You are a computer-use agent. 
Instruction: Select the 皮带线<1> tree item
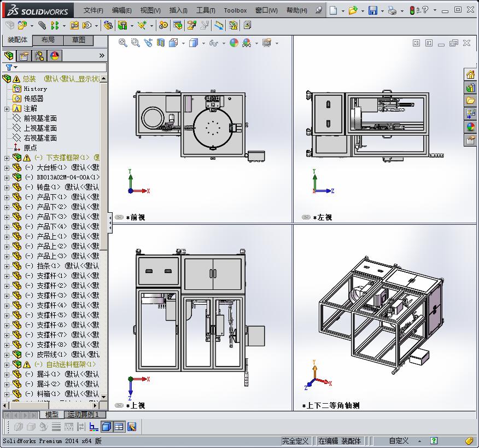(x=56, y=354)
